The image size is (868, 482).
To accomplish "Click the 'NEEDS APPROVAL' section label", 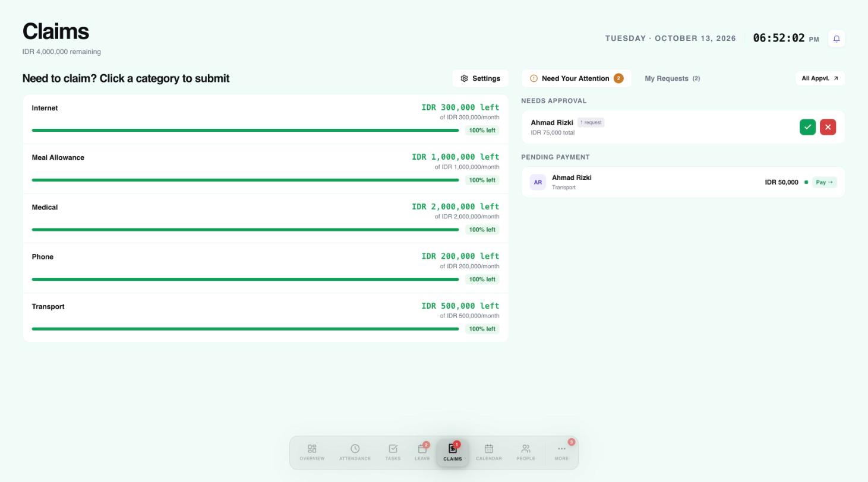I will 554,101.
